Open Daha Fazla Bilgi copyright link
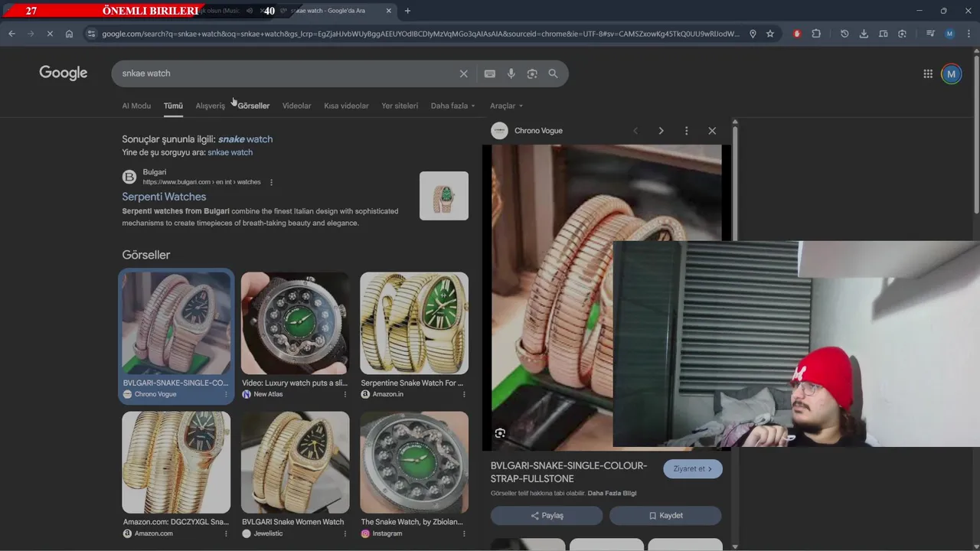The height and width of the screenshot is (551, 980). tap(612, 494)
